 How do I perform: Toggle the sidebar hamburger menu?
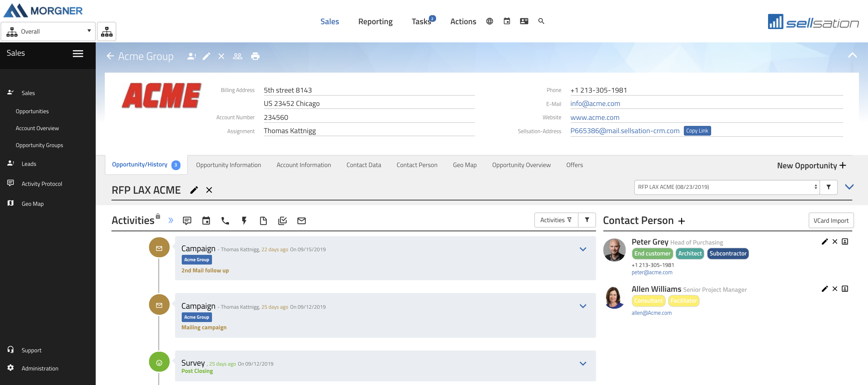(x=78, y=54)
